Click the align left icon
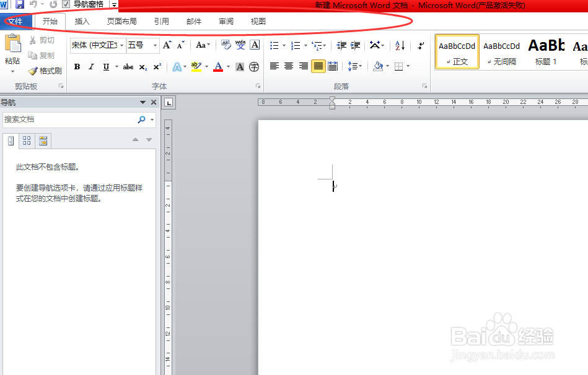This screenshot has width=588, height=375. coord(274,66)
